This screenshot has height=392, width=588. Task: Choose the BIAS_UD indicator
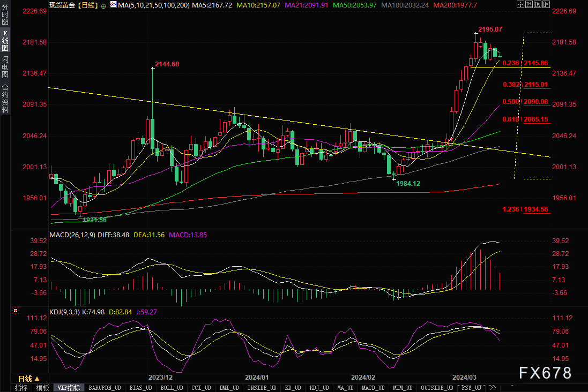point(140,388)
